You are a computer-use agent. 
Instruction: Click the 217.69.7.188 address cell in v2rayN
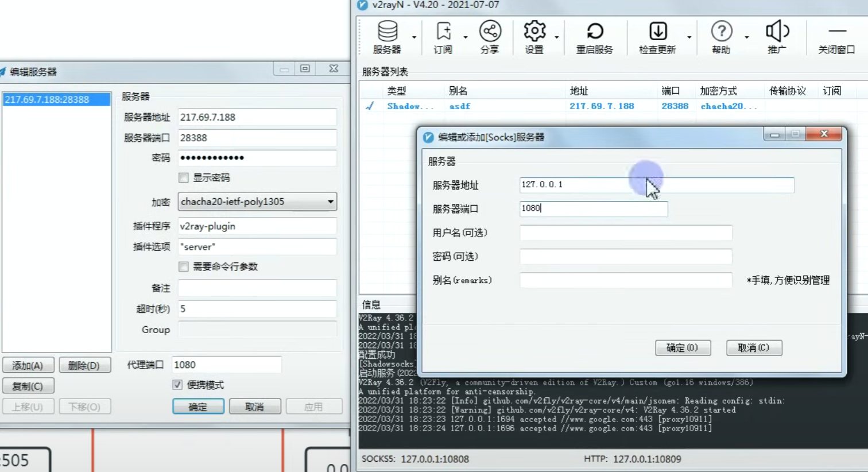click(x=602, y=106)
